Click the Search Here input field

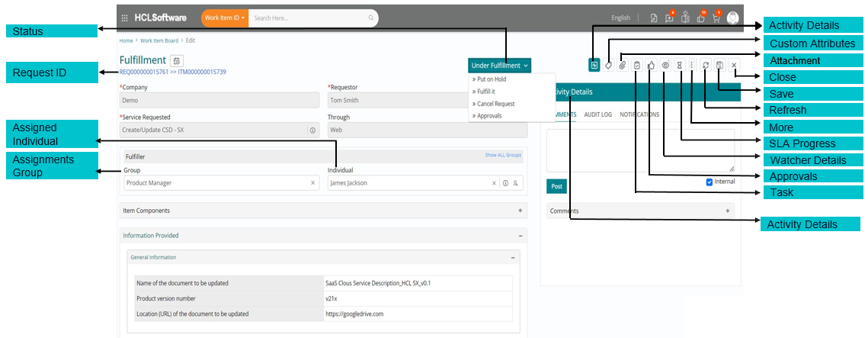309,18
